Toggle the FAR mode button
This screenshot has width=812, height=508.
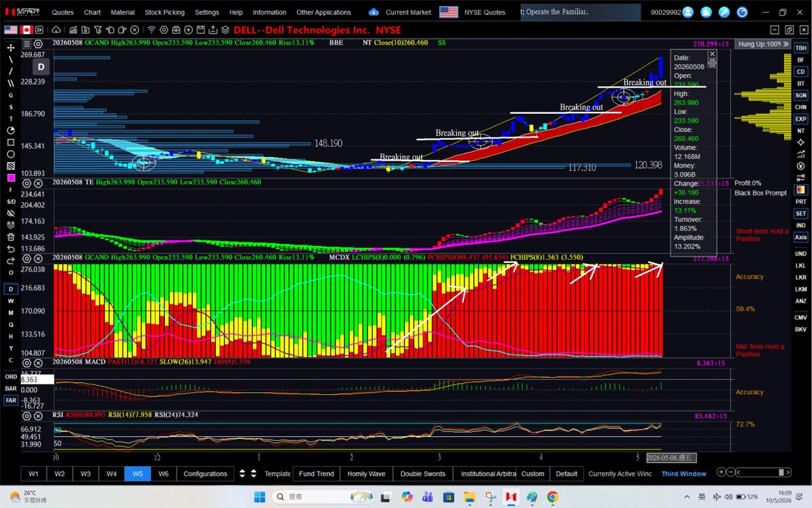pos(11,400)
